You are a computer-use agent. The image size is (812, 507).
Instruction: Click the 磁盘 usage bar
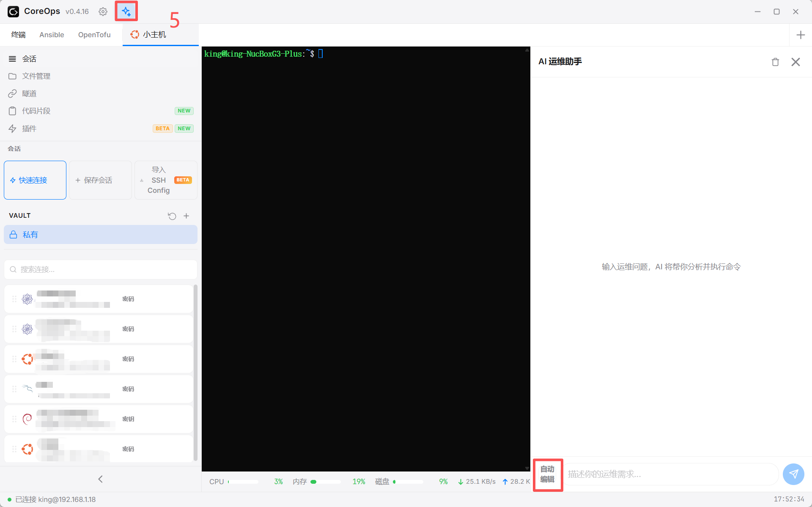408,482
